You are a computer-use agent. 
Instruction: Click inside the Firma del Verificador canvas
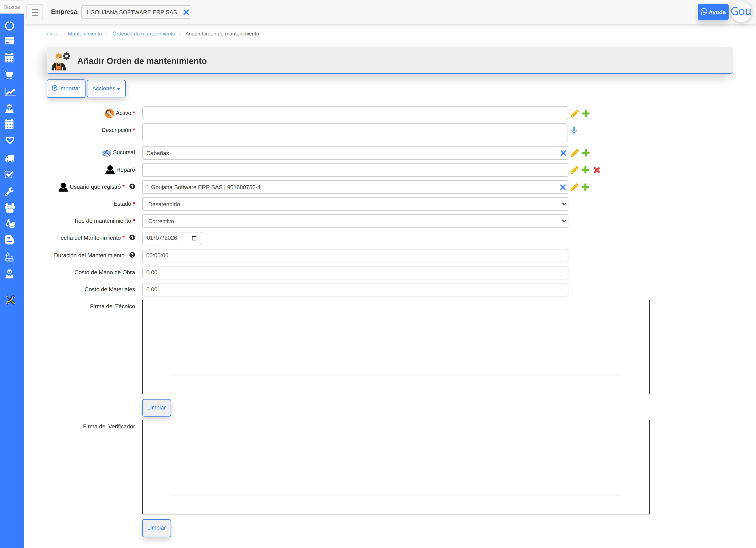pyautogui.click(x=396, y=467)
